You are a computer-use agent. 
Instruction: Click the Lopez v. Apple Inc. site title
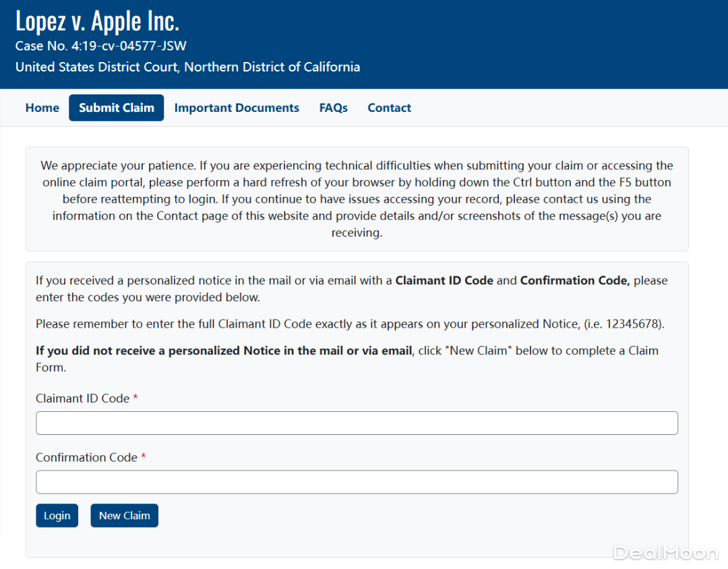pos(97,22)
